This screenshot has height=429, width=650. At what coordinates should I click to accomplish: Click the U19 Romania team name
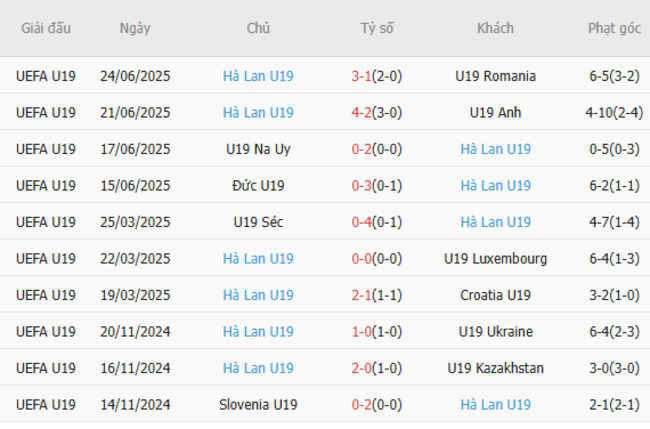pyautogui.click(x=495, y=76)
